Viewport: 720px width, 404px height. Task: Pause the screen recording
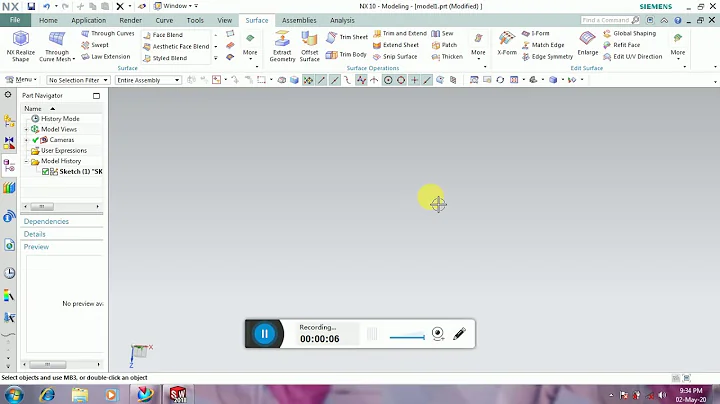264,334
